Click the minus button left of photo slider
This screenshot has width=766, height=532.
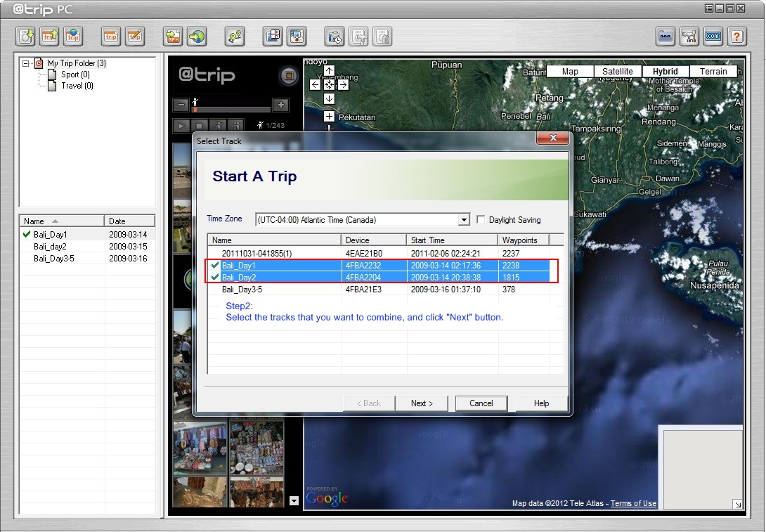(x=181, y=105)
